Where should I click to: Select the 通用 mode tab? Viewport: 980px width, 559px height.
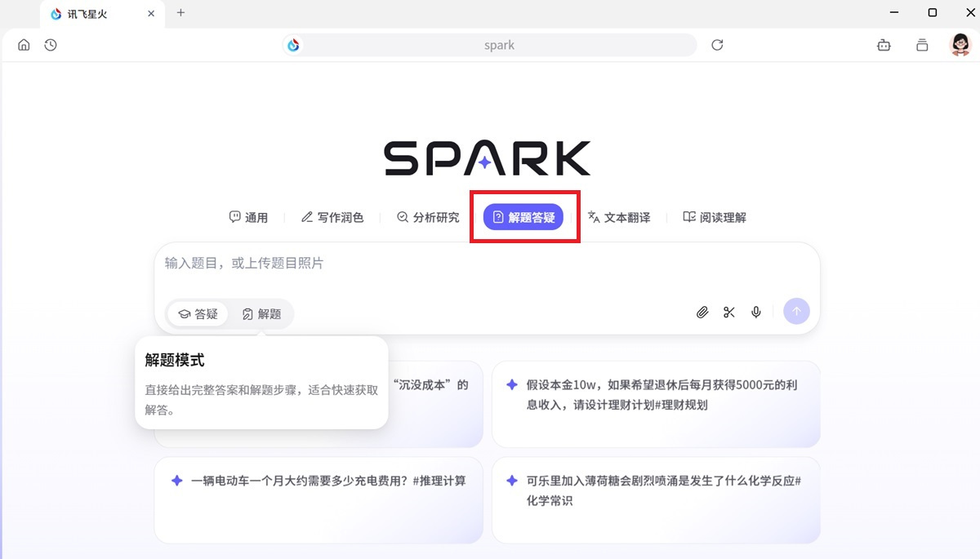[x=248, y=217]
